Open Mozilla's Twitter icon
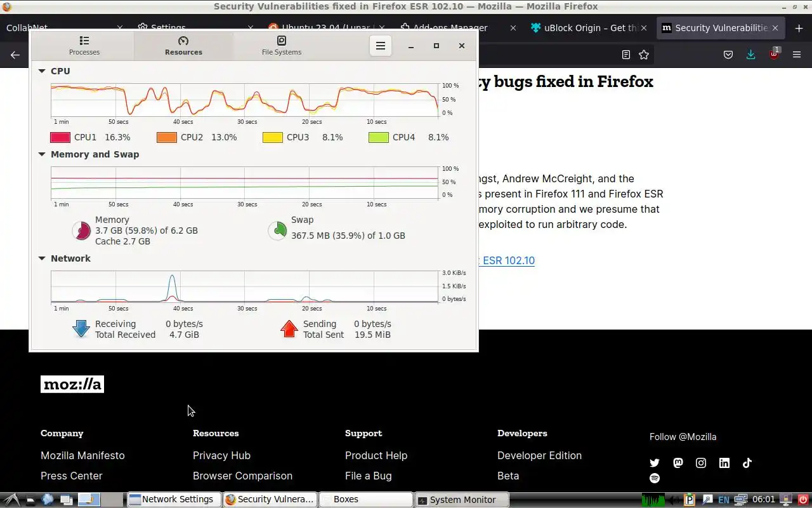 (x=655, y=463)
